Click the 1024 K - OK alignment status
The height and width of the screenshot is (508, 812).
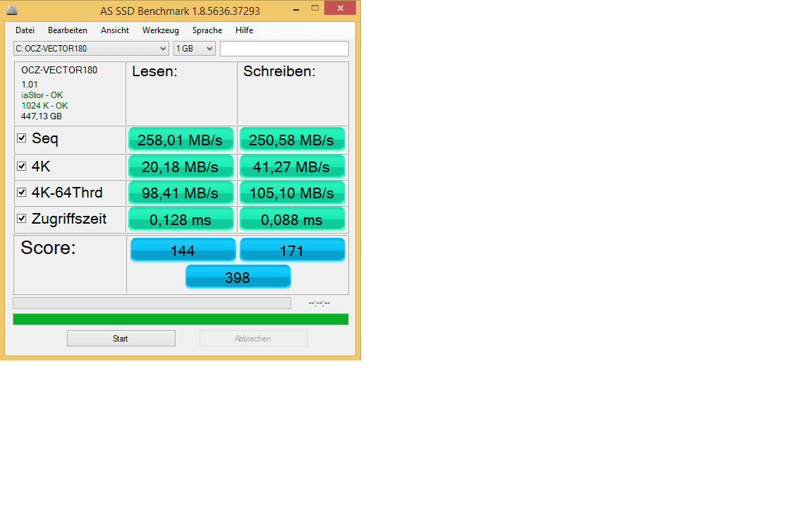(x=44, y=106)
